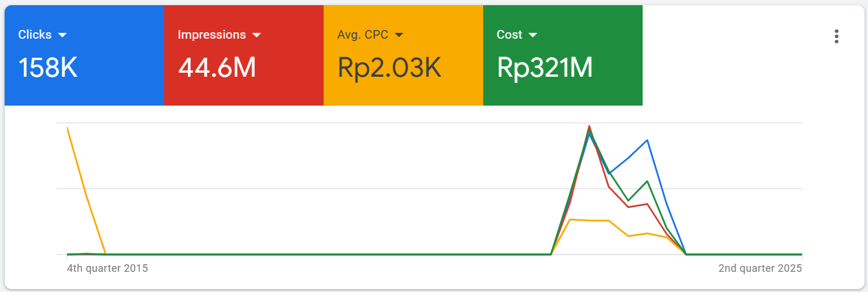
Task: Click the "Clicks" label on blue tile
Action: click(35, 35)
